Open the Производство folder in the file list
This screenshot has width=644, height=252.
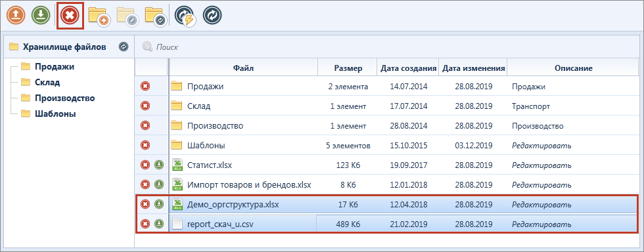click(x=216, y=125)
